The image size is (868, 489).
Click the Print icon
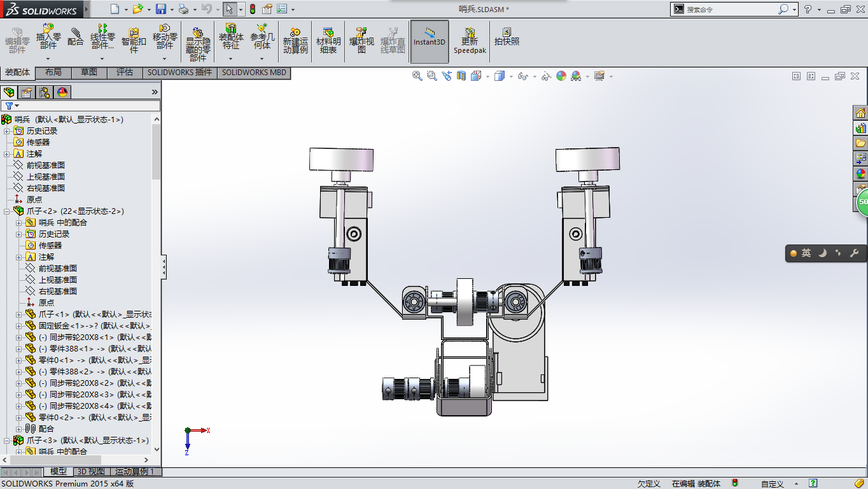click(183, 9)
